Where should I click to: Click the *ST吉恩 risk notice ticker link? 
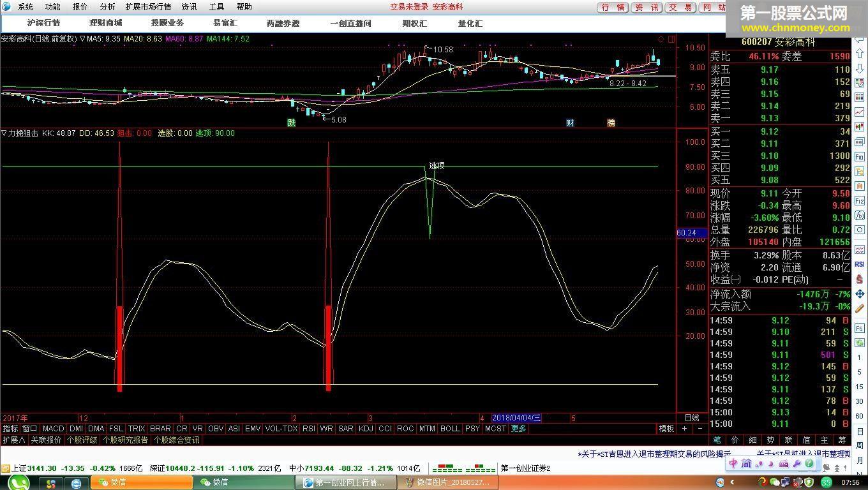click(654, 454)
